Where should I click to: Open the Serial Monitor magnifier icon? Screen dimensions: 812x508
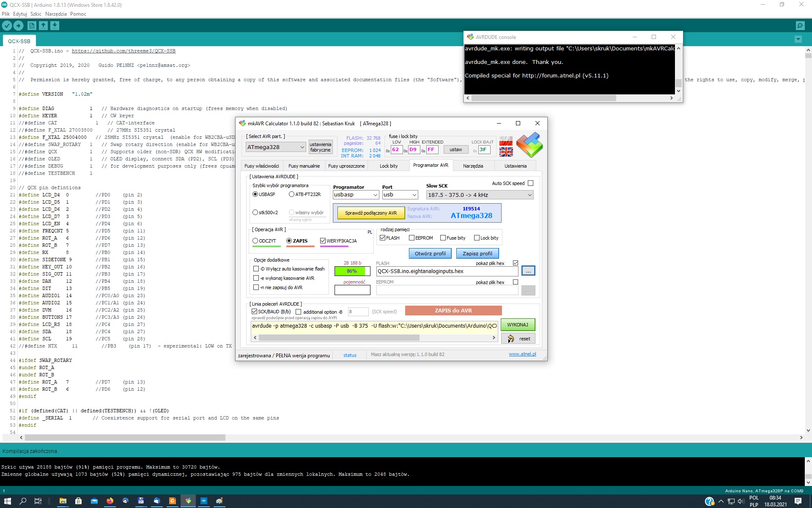tap(800, 26)
